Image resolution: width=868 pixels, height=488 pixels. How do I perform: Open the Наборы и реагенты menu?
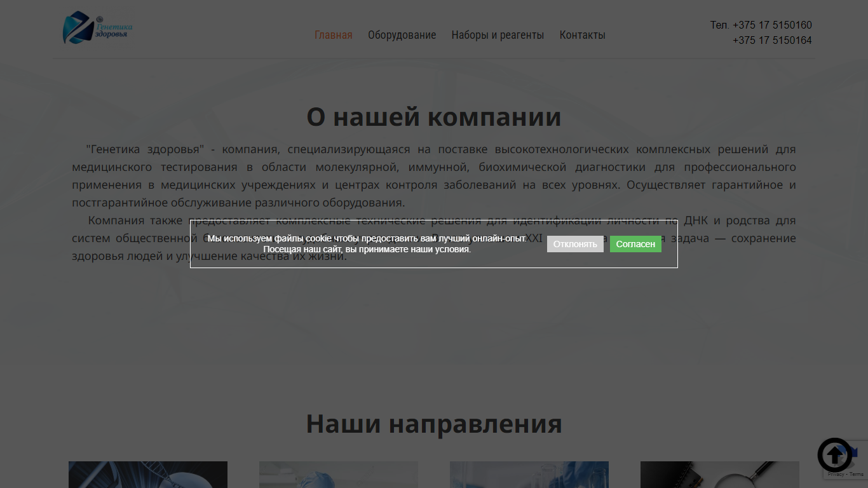click(x=498, y=35)
